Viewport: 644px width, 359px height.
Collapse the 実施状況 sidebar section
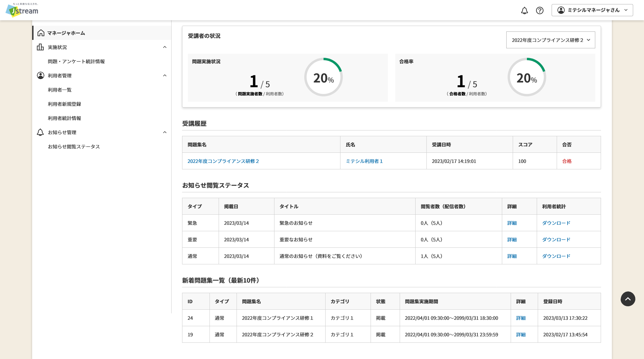165,47
